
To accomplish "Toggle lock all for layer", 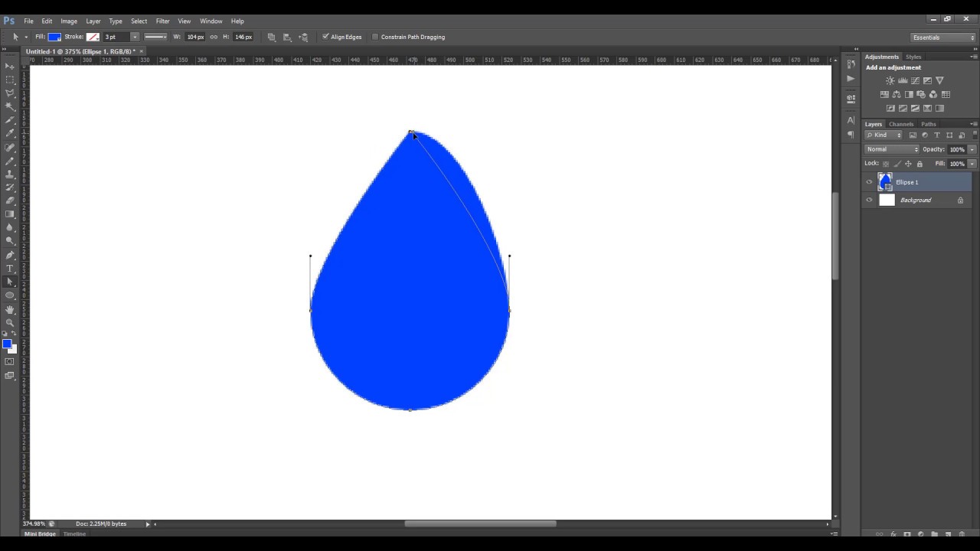I will (920, 164).
